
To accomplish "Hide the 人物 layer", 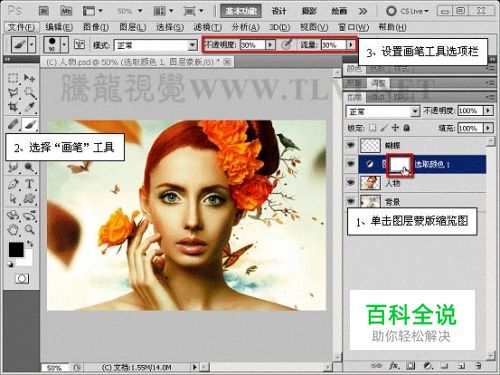I will click(x=351, y=183).
